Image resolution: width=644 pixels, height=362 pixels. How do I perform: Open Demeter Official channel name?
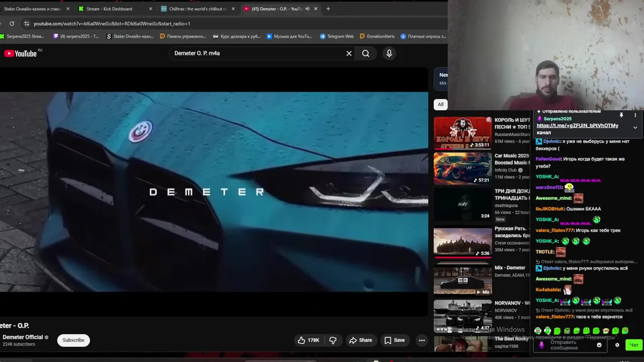(23, 337)
